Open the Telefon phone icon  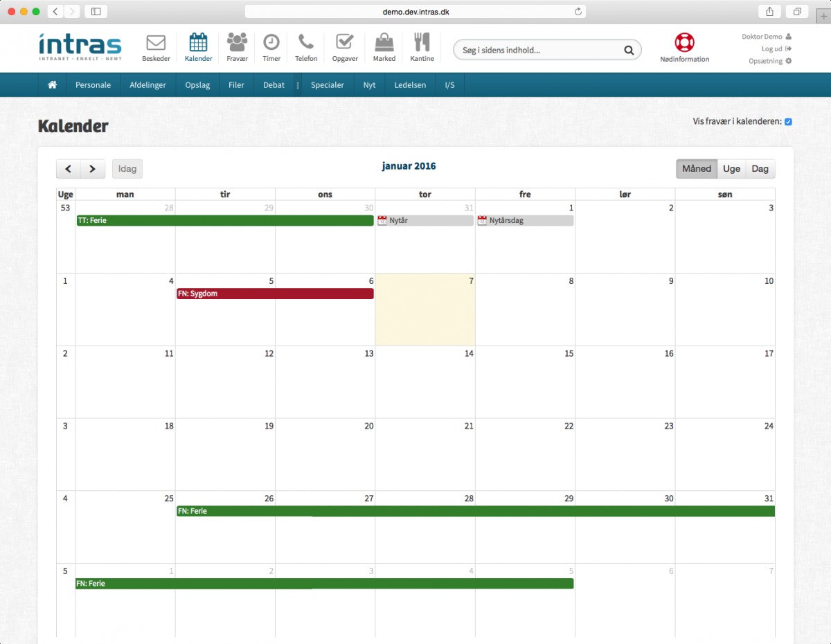(x=306, y=44)
